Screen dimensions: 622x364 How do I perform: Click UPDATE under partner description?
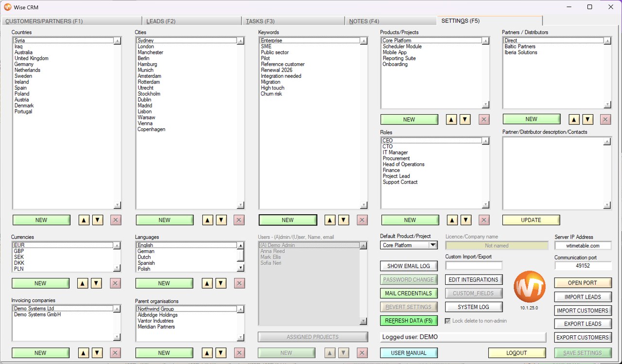pyautogui.click(x=531, y=220)
